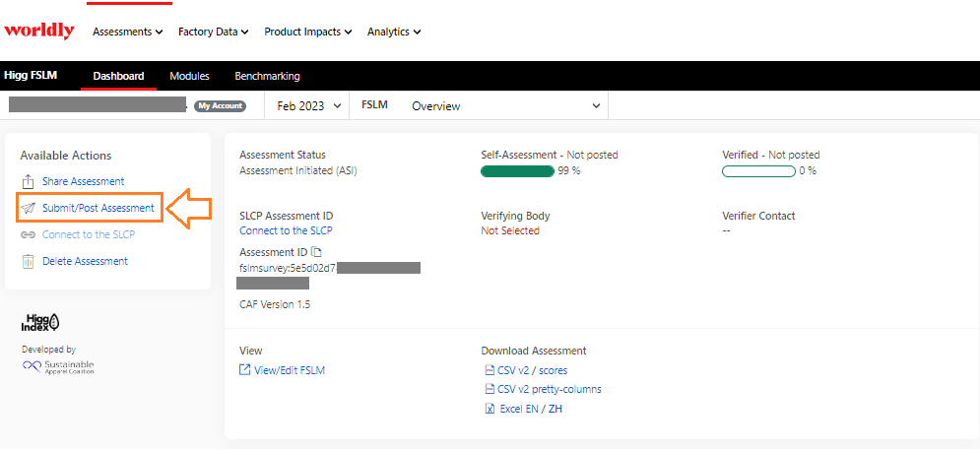Image resolution: width=980 pixels, height=451 pixels.
Task: Go to the Benchmarking tab
Action: pyautogui.click(x=268, y=76)
